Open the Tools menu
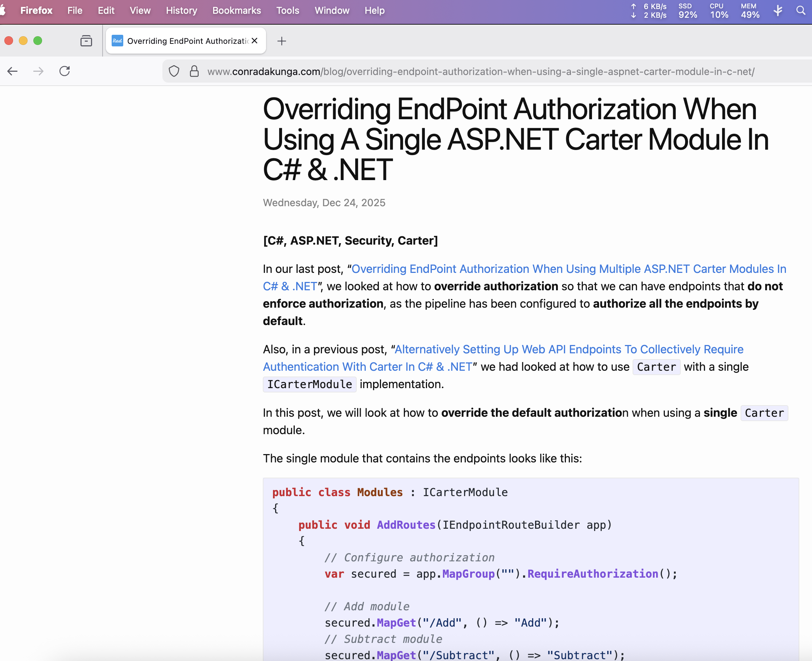The width and height of the screenshot is (812, 661). point(287,10)
